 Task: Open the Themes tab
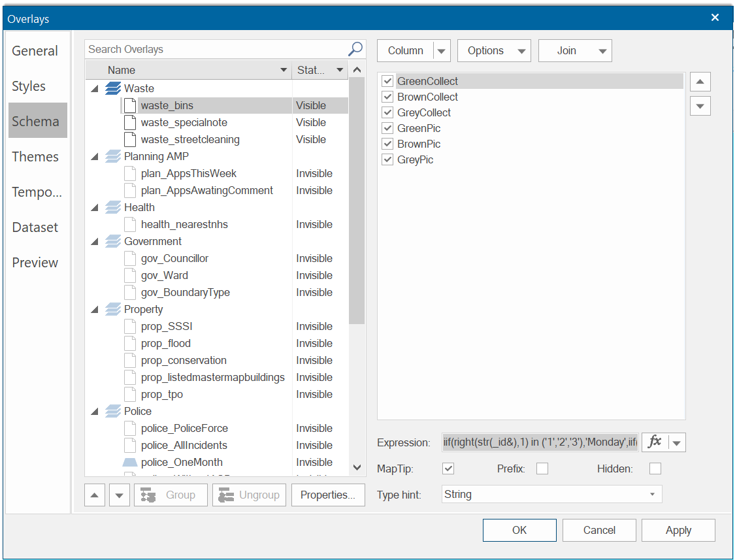point(35,157)
